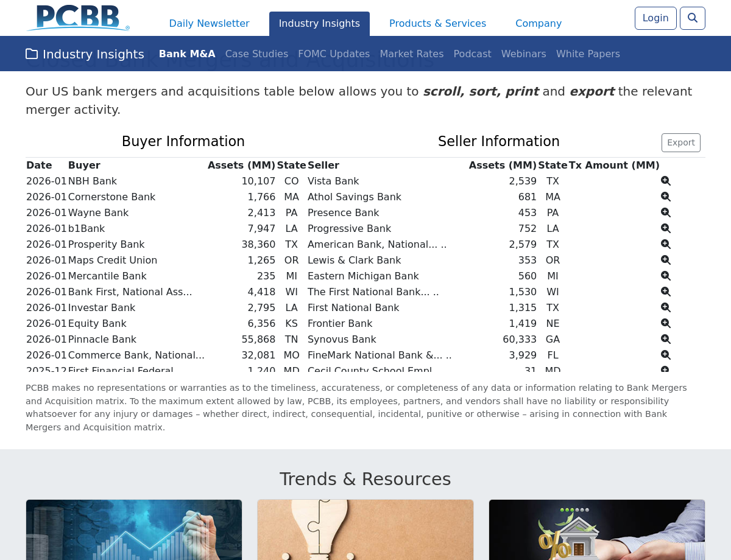Image resolution: width=731 pixels, height=560 pixels.
Task: Open the Products & Services menu
Action: click(x=437, y=24)
